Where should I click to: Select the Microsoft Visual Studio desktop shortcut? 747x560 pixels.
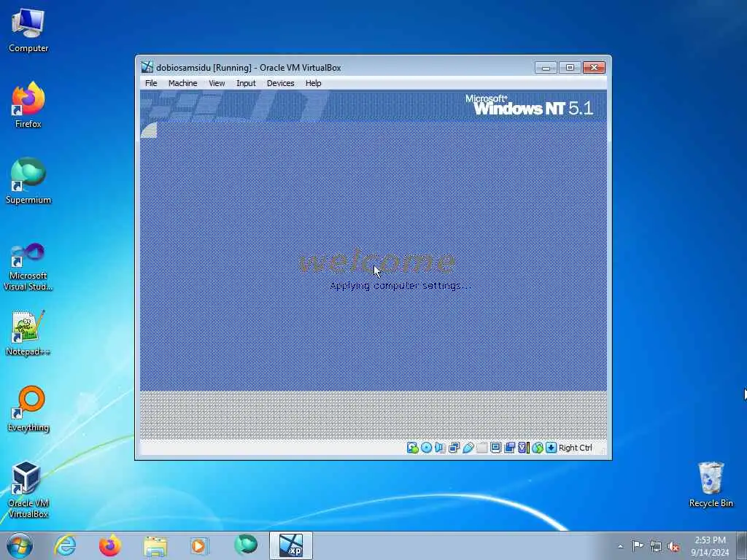coord(28,267)
